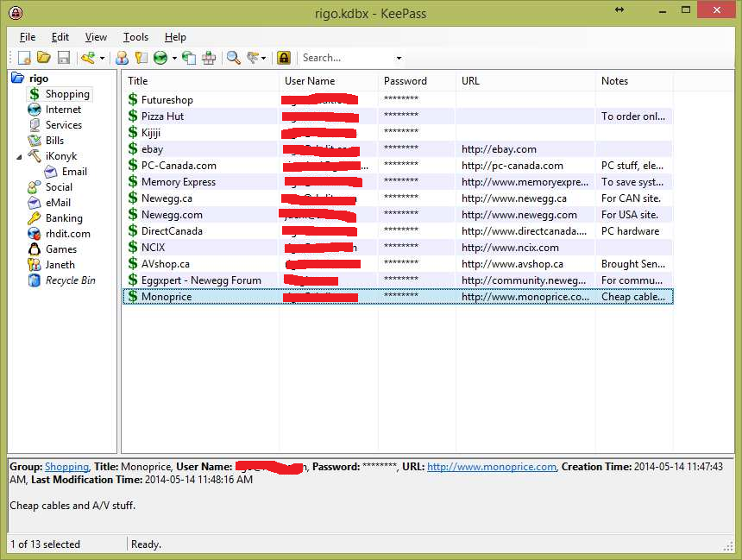Open the entry URL with the globe icon
Screen dimensions: 742x560
160,58
